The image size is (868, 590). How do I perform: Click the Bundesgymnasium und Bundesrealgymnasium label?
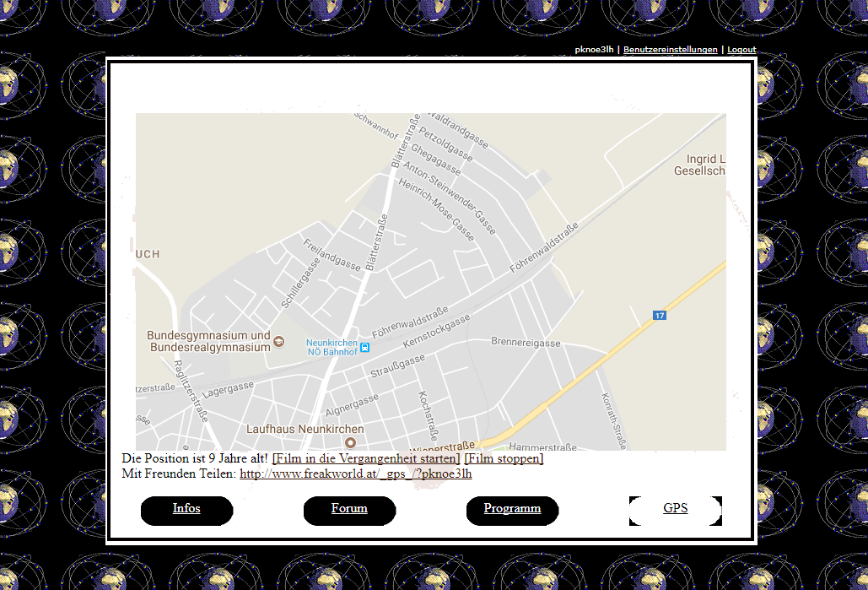[x=209, y=341]
